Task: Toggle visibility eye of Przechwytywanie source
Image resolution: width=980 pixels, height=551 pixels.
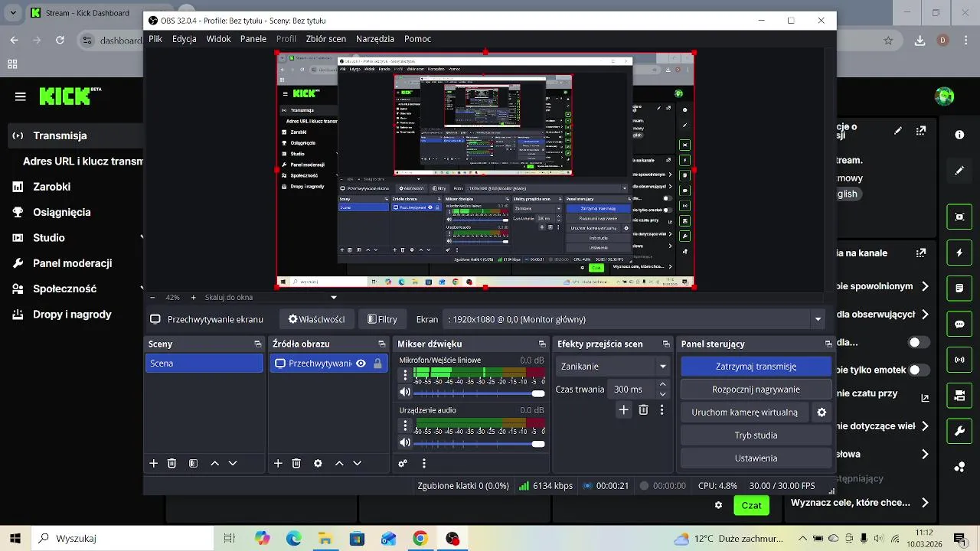Action: 361,364
